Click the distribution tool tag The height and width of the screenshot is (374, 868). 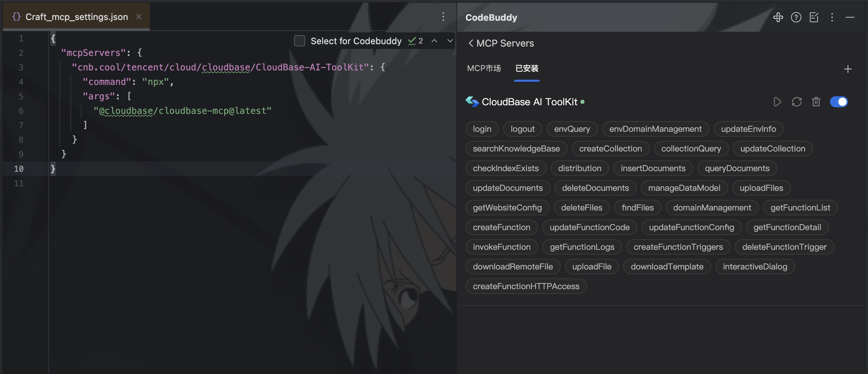tap(580, 168)
